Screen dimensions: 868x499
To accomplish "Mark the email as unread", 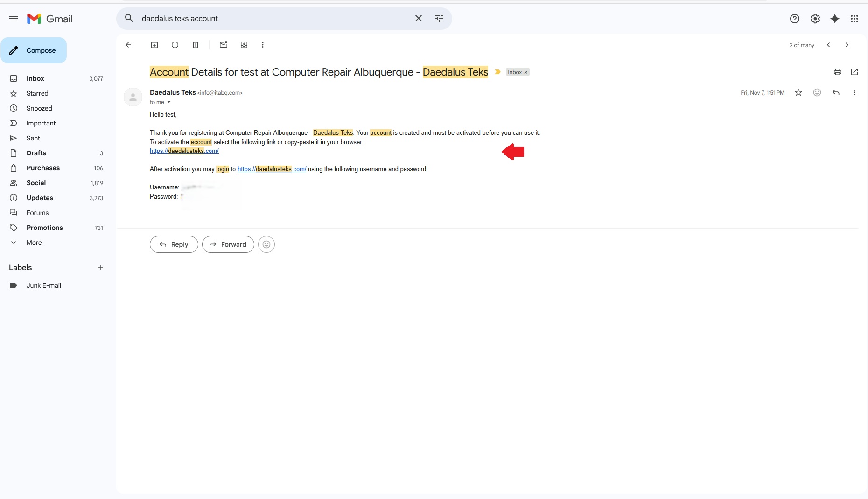I will click(224, 45).
